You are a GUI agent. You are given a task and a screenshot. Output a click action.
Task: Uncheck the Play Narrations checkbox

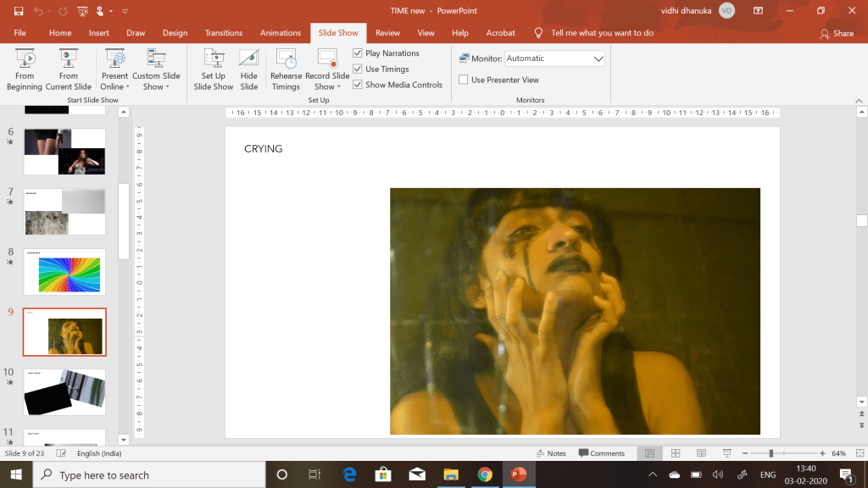pos(358,53)
